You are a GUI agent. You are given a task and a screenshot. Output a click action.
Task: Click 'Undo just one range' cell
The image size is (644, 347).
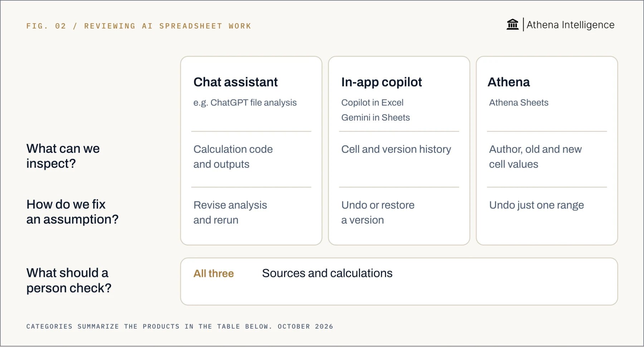tap(536, 205)
